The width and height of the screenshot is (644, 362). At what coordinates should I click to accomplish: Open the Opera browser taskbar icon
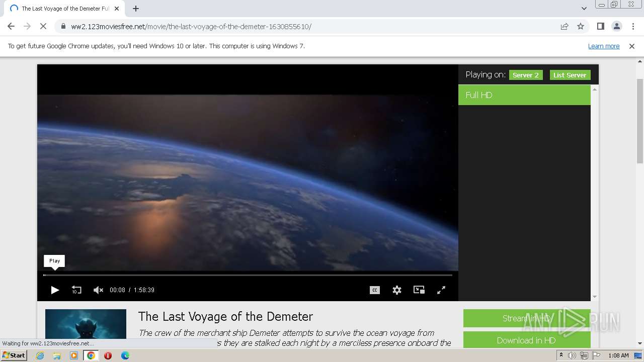(x=108, y=355)
